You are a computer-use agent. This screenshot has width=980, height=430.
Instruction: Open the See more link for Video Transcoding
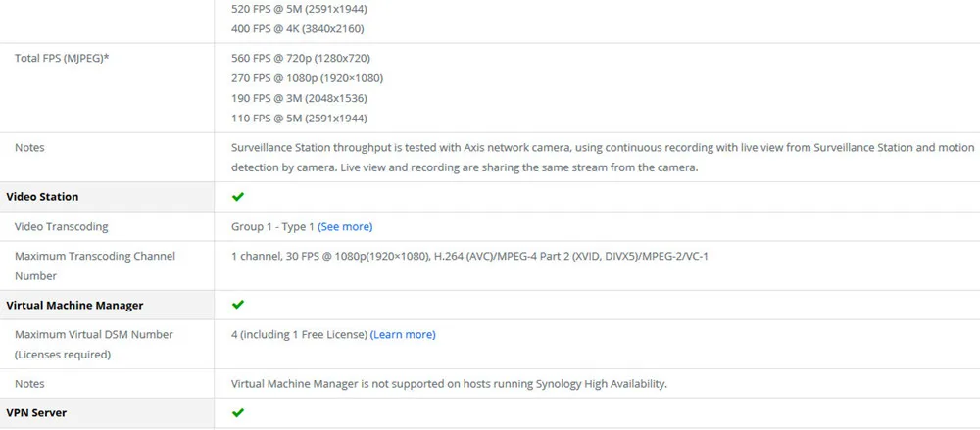click(x=345, y=227)
